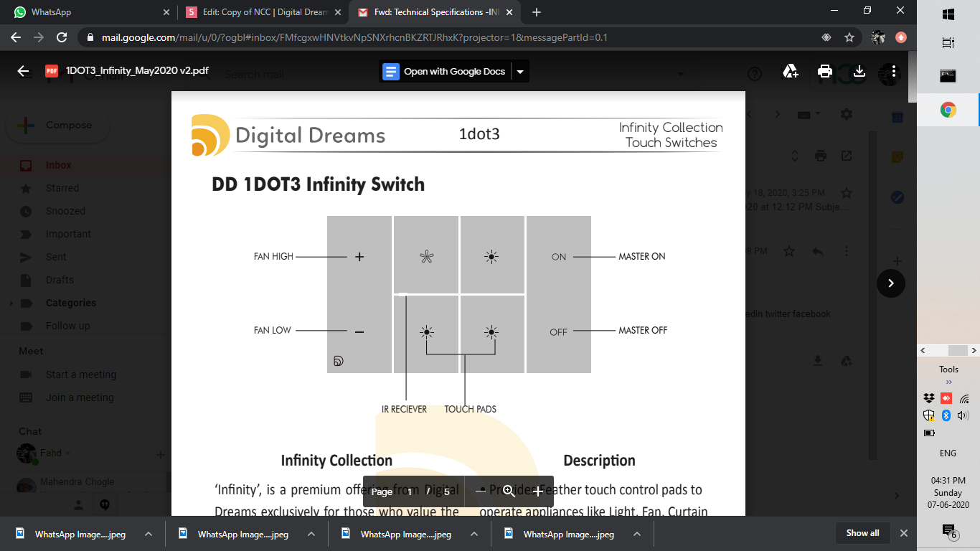Image resolution: width=980 pixels, height=551 pixels.
Task: Close the downloads bar
Action: (904, 533)
